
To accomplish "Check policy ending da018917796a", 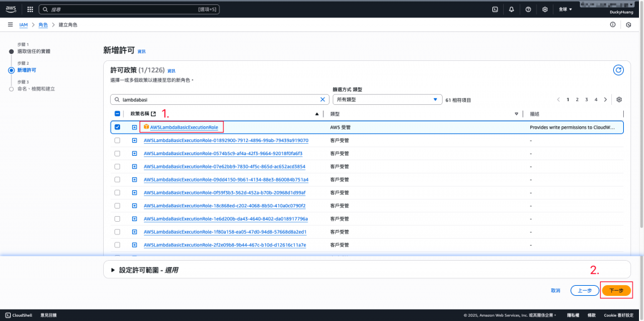I will (118, 219).
